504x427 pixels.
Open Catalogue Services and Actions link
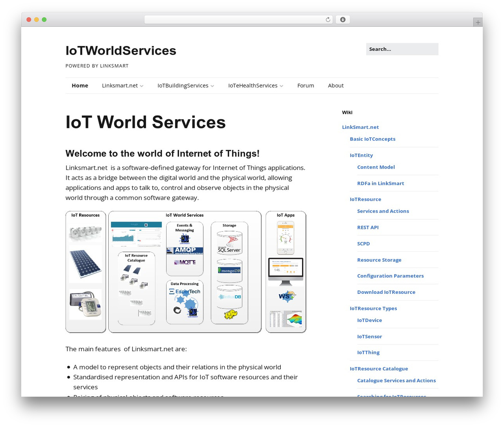click(x=396, y=381)
